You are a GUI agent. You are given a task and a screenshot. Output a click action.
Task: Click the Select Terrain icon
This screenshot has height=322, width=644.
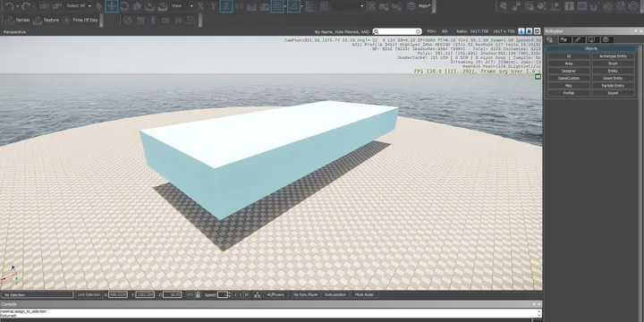tap(150, 6)
